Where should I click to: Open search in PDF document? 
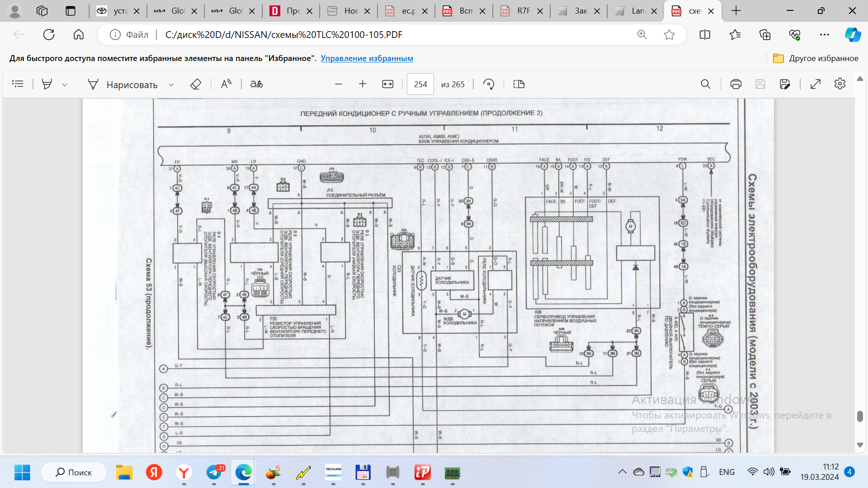(x=705, y=84)
